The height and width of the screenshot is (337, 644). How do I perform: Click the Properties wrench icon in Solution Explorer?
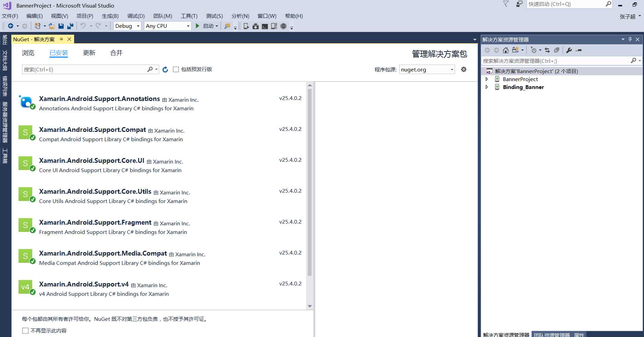click(569, 50)
